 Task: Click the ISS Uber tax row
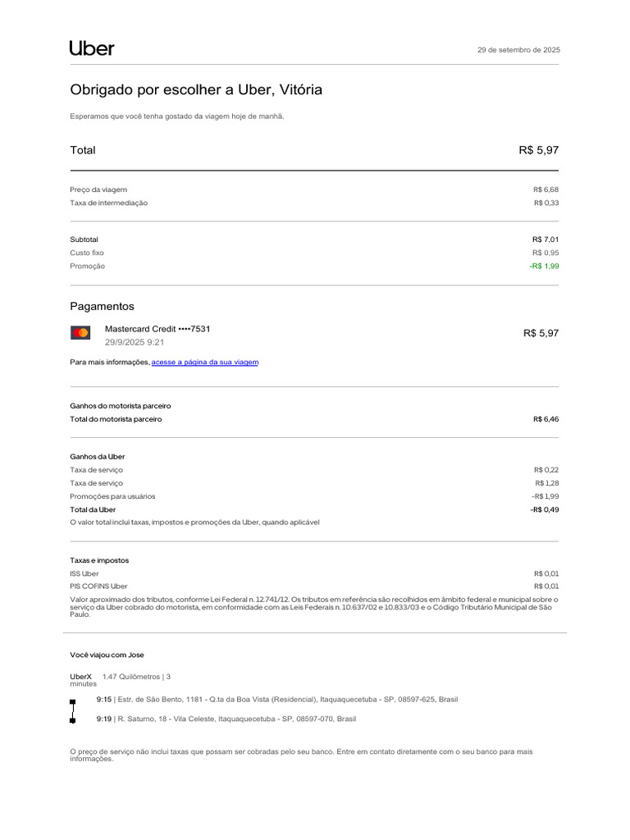(314, 573)
